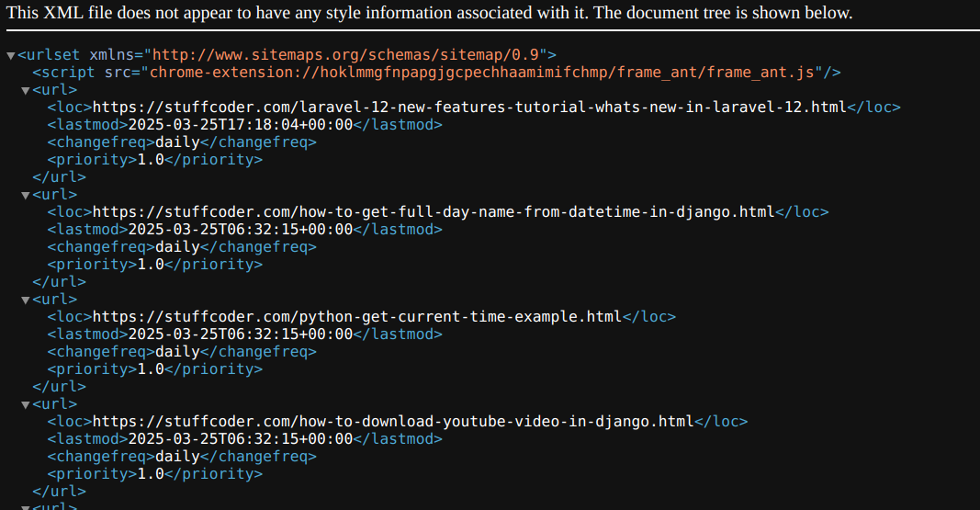Click the closing </url> tag of the youtube-video entry
Viewport: 980px width, 510px height.
(60, 492)
